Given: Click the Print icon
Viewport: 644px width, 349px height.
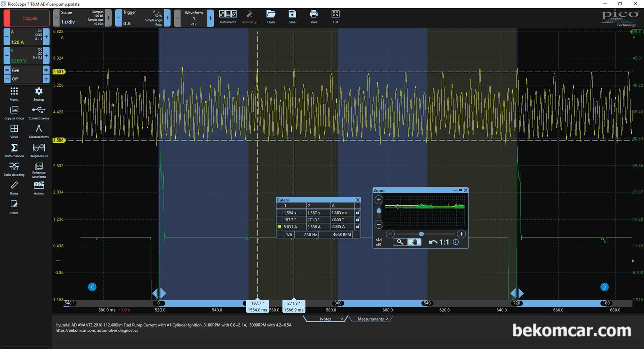Looking at the screenshot, I should coord(314,17).
